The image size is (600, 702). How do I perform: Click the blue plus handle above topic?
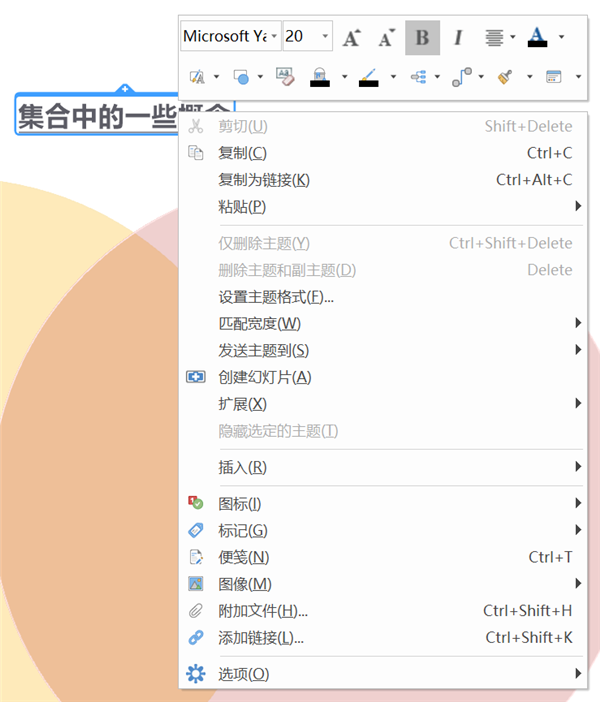[x=125, y=89]
